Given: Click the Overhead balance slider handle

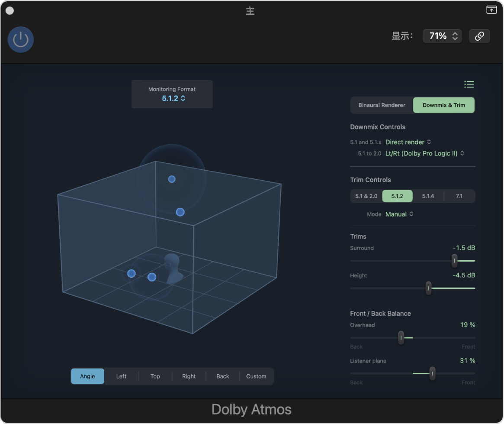Looking at the screenshot, I should 401,338.
